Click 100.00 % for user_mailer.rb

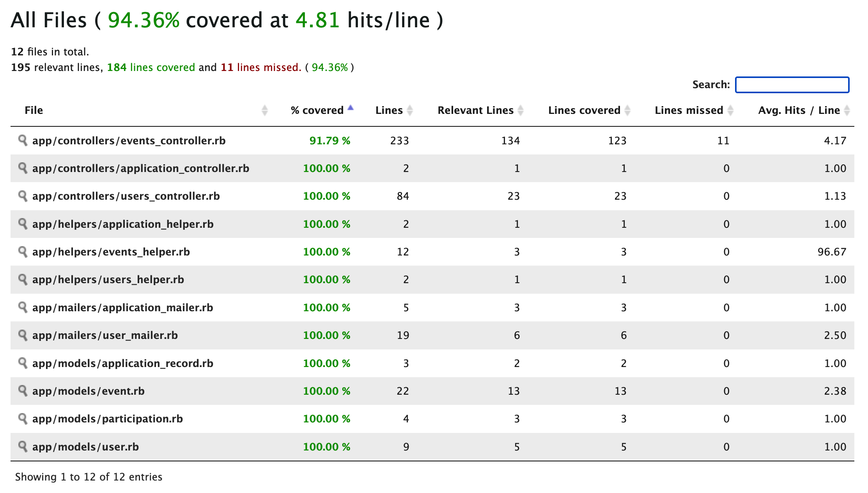pos(327,335)
